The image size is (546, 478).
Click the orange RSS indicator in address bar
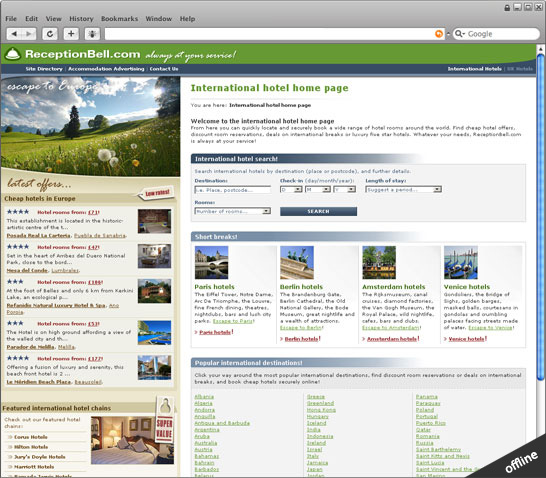coord(439,34)
